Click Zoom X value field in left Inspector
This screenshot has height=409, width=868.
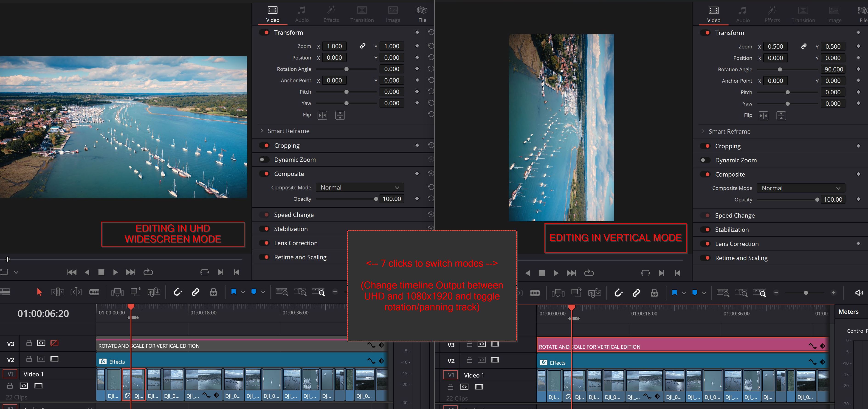click(x=335, y=46)
